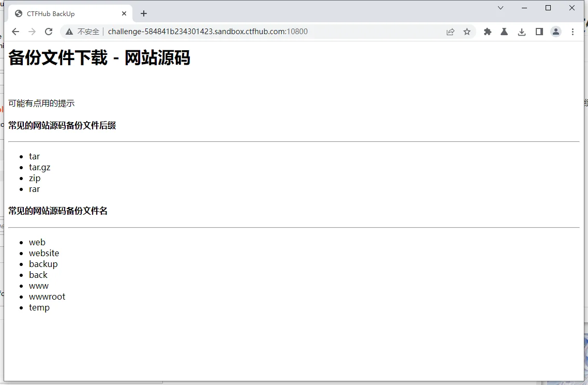Close the CTFHub BackUp tab
Image resolution: width=588 pixels, height=385 pixels.
tap(124, 13)
